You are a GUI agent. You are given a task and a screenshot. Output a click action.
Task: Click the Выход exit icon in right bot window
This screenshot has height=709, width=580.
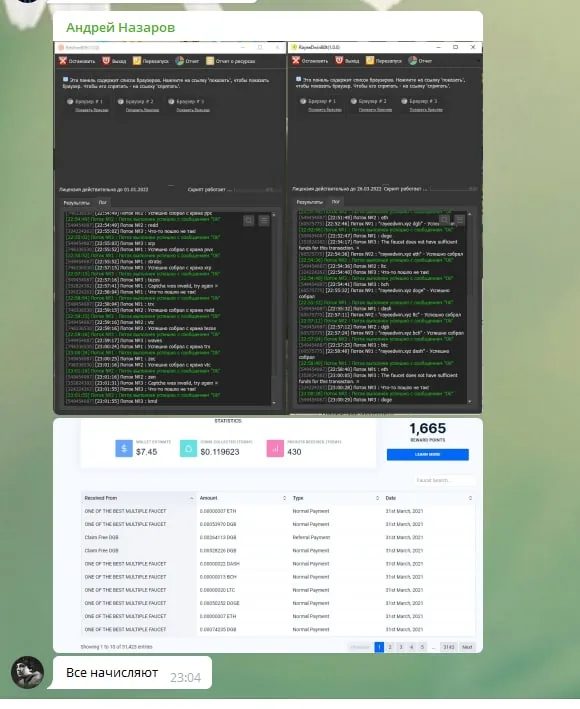pyautogui.click(x=339, y=60)
